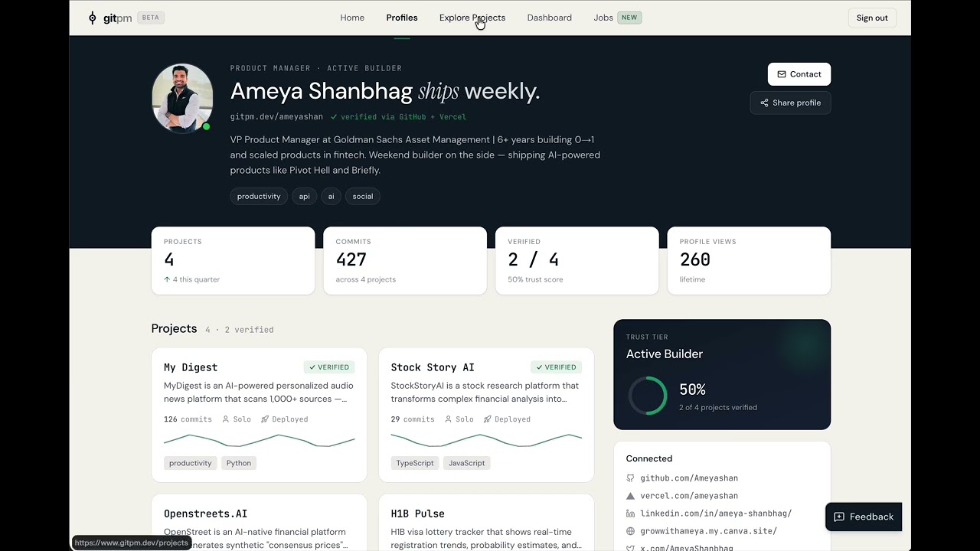
Task: Click the '2 / 4' verified value
Action: 534,260
